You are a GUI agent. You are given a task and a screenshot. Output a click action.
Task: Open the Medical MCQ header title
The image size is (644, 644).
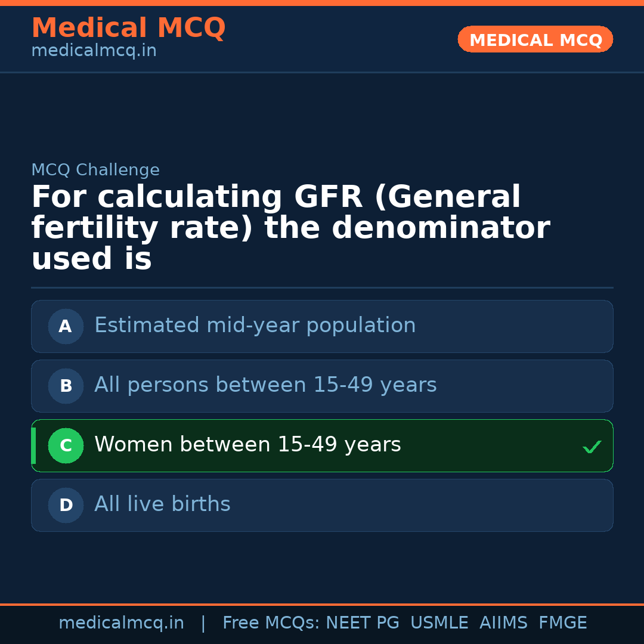click(x=128, y=28)
